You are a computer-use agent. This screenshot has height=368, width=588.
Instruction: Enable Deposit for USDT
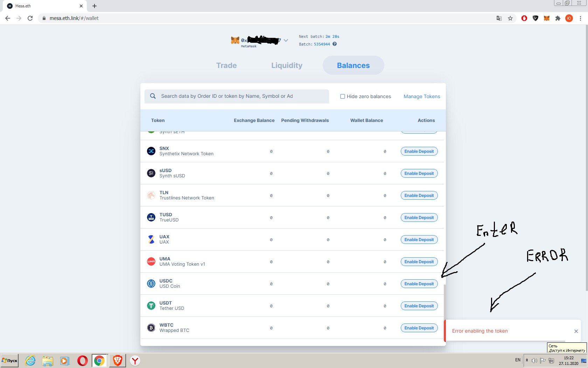(419, 306)
